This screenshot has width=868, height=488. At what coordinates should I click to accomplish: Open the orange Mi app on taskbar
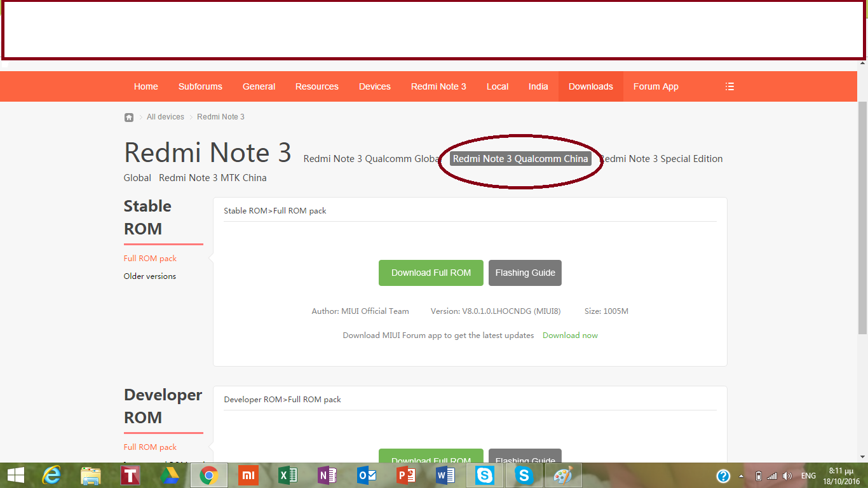(x=248, y=475)
